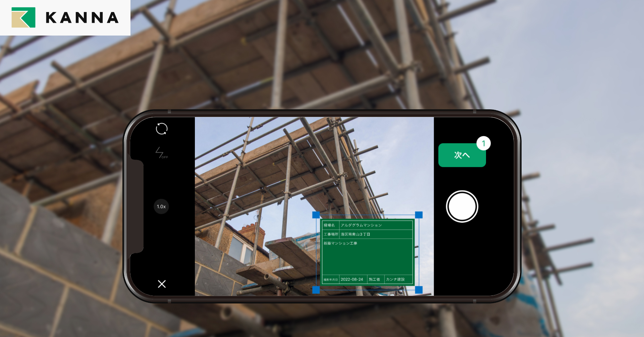This screenshot has width=644, height=337.
Task: Click the KANNA logo
Action: 65,17
